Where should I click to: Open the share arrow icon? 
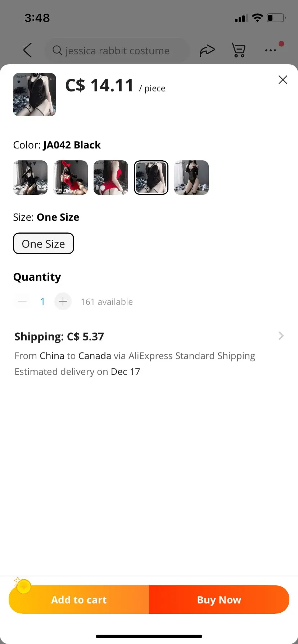tap(207, 50)
